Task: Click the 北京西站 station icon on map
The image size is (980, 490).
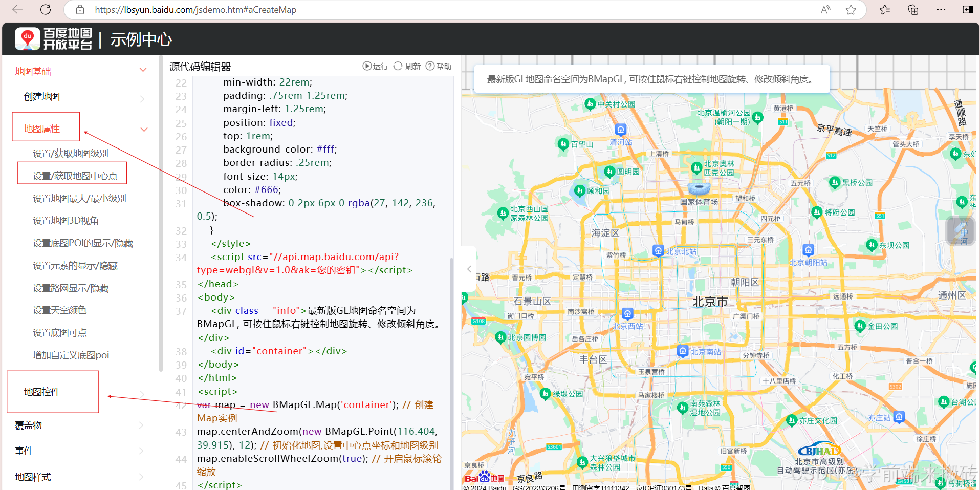Action: tap(627, 313)
